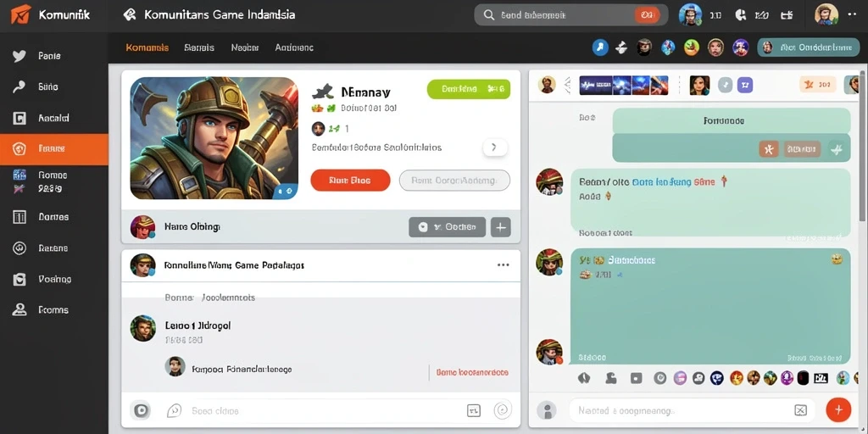Click the orange Komunitik logo icon
The image size is (868, 434).
point(21,14)
